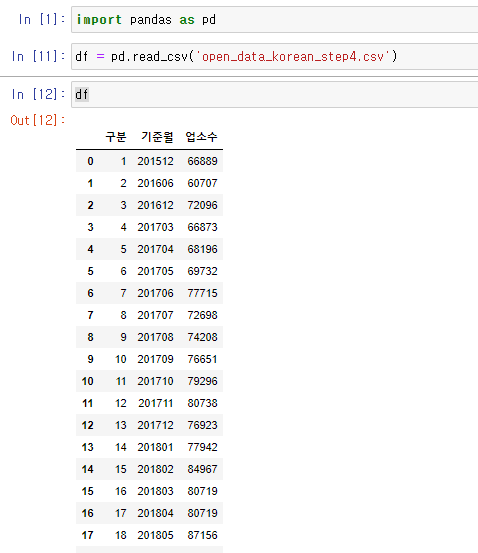The height and width of the screenshot is (553, 478).
Task: Click the cell 201803
Action: pyautogui.click(x=156, y=491)
